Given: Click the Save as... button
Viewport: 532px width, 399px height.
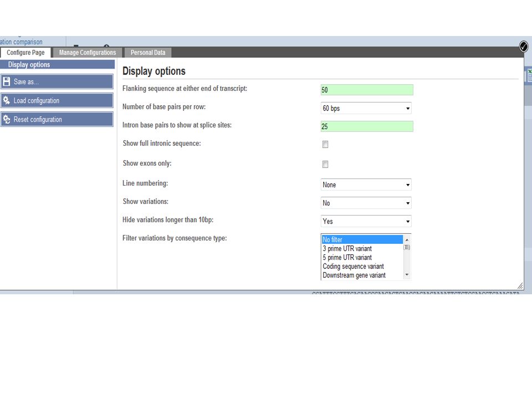Looking at the screenshot, I should (x=57, y=82).
